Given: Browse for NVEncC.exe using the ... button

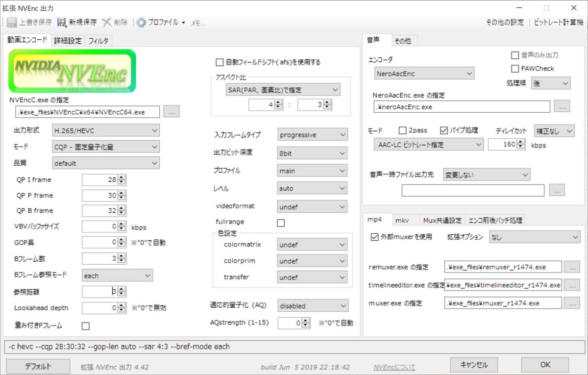Looking at the screenshot, I should (171, 112).
